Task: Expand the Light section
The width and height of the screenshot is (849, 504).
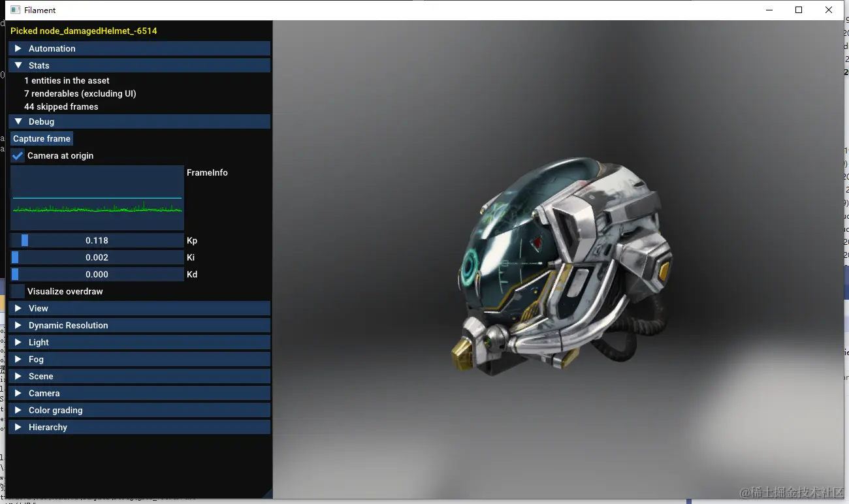Action: pos(139,342)
